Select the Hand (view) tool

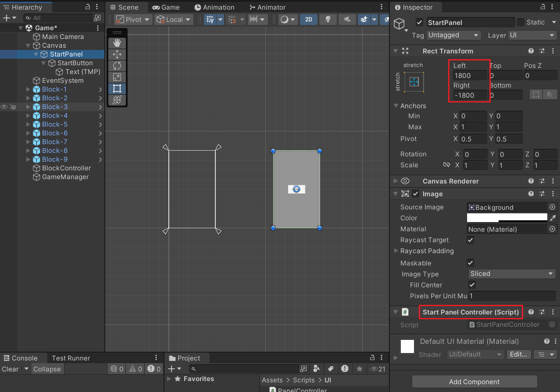(x=117, y=43)
